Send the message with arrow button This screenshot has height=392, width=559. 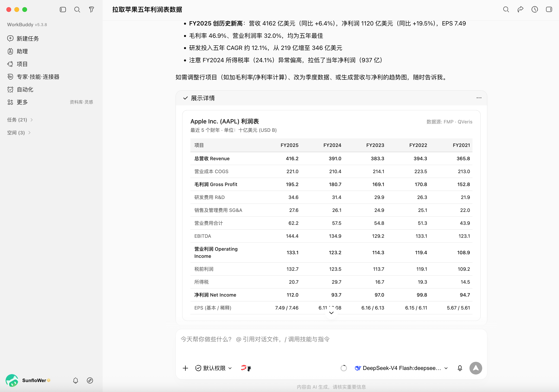pyautogui.click(x=476, y=368)
